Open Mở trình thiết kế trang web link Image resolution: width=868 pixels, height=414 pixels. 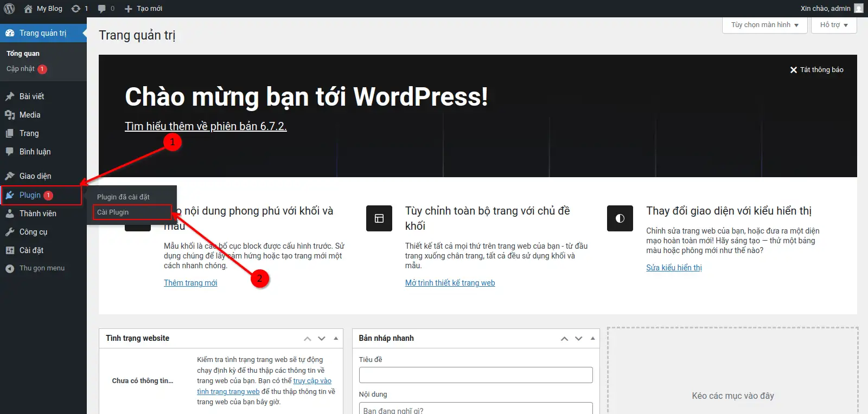click(x=450, y=283)
